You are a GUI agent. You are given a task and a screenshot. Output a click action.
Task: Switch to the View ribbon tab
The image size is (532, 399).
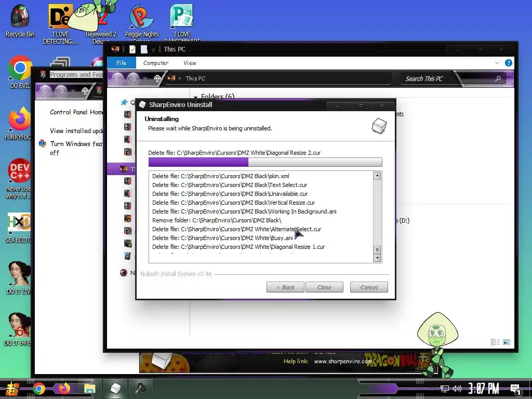click(190, 63)
